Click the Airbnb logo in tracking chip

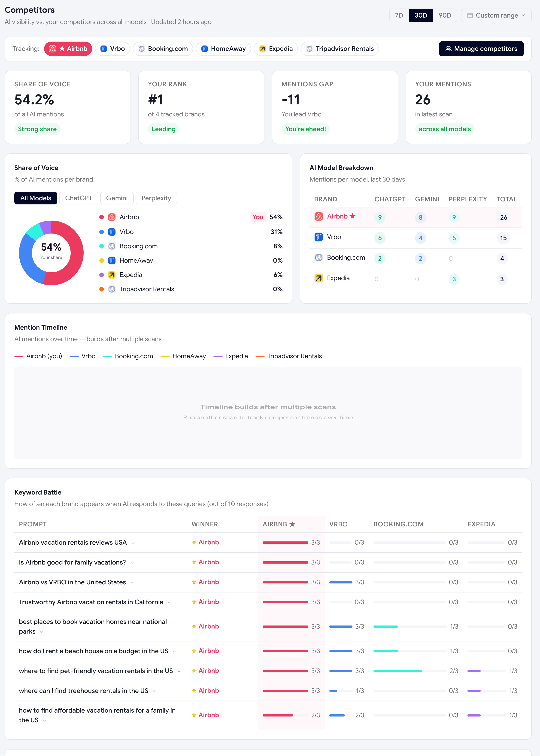[52, 49]
